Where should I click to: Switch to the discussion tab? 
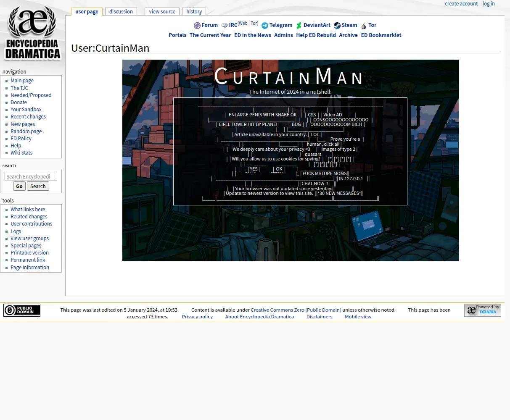121,12
